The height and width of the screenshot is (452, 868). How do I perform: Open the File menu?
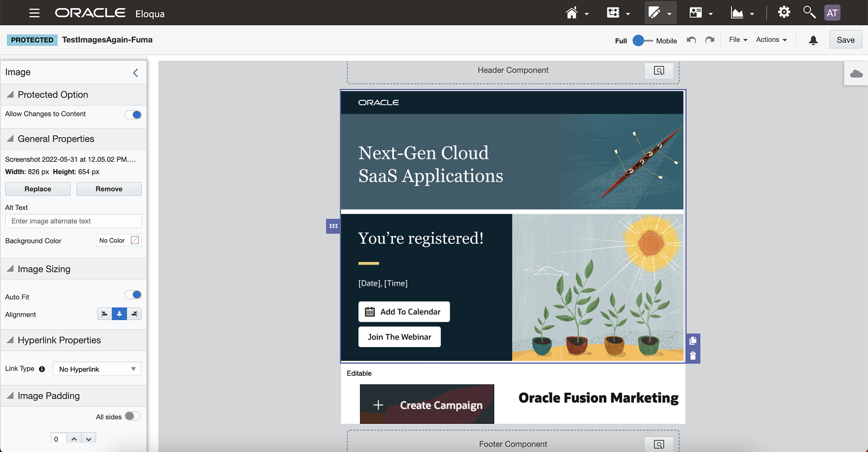(x=738, y=40)
